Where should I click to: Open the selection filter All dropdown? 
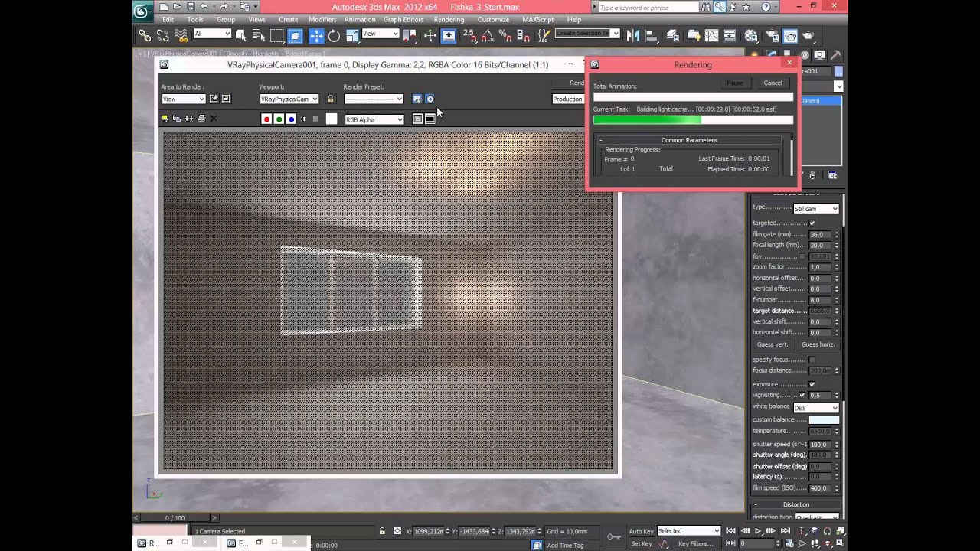coord(212,34)
